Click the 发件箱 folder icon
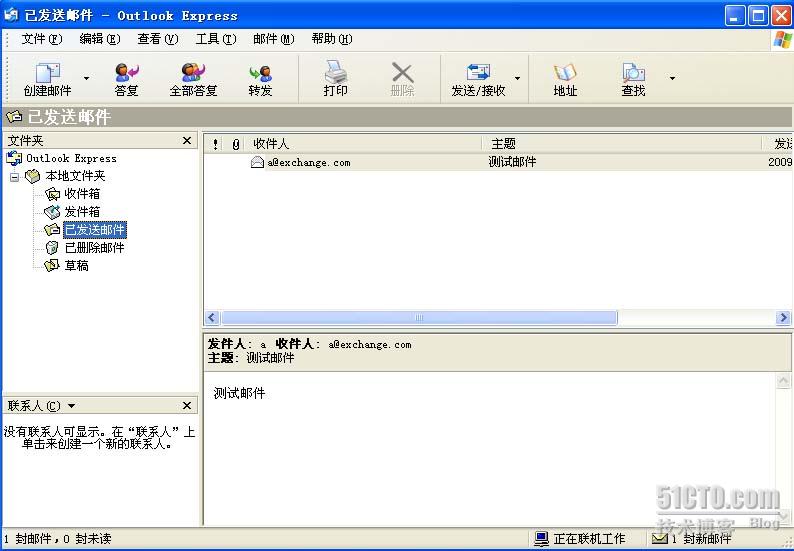Image resolution: width=794 pixels, height=551 pixels. [52, 212]
